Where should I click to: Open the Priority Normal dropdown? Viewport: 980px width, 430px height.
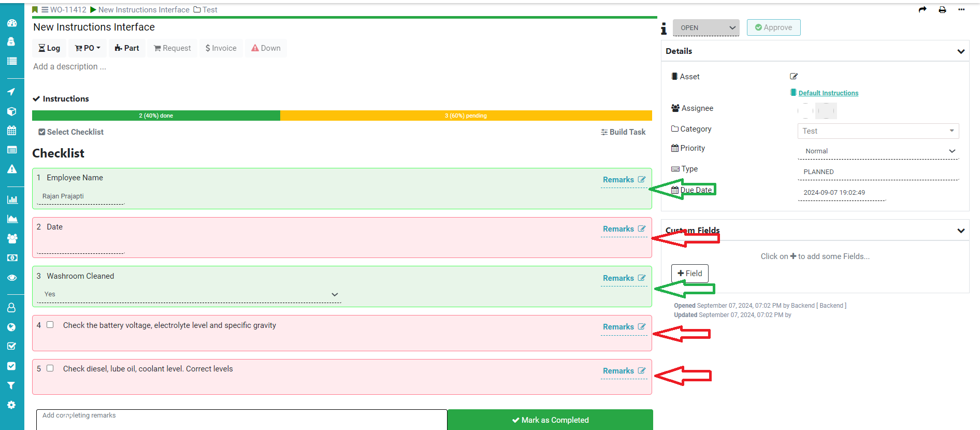tap(878, 151)
